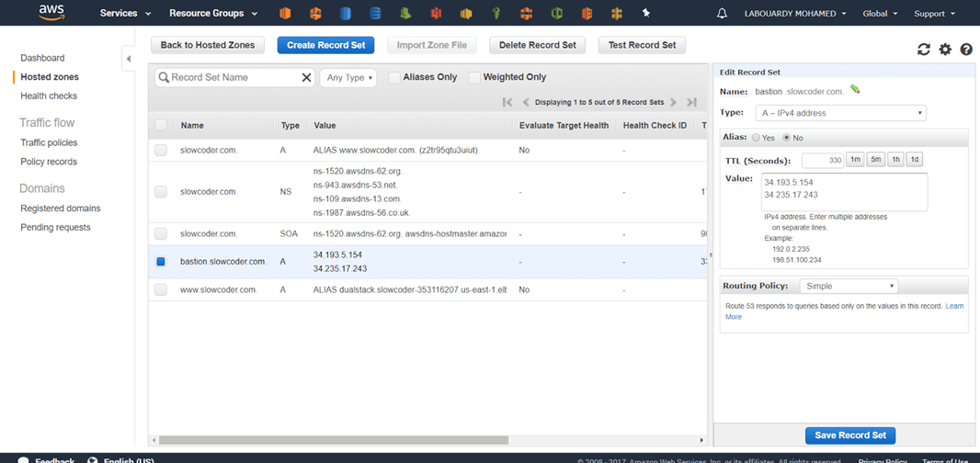Image resolution: width=980 pixels, height=463 pixels.
Task: Open the Routing Policy dropdown
Action: coord(849,287)
